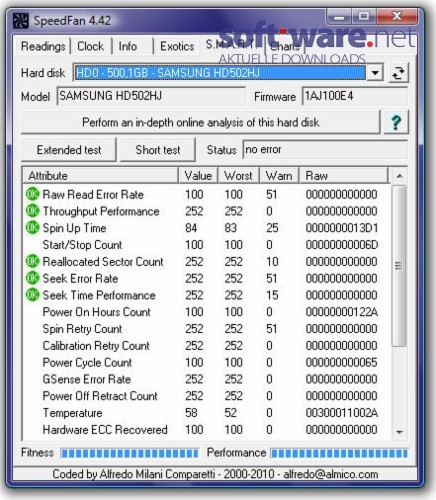Viewport: 436px width, 500px height.
Task: Open the Info tab
Action: click(128, 46)
